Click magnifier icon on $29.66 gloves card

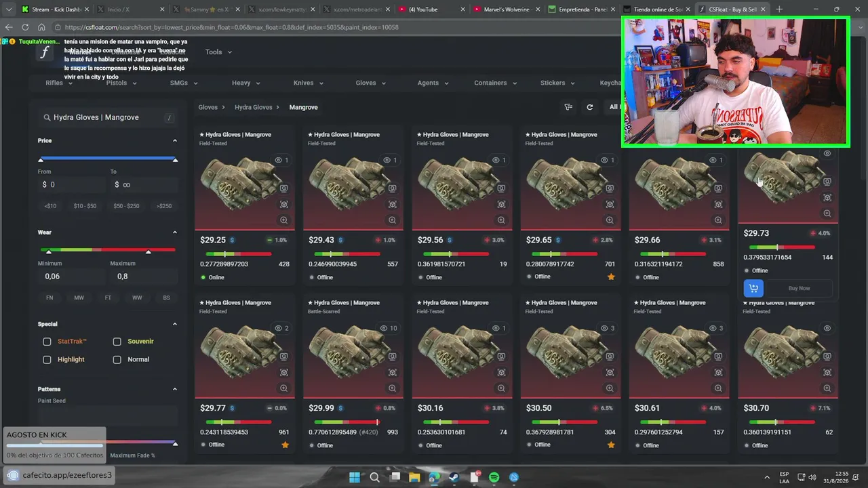point(718,220)
